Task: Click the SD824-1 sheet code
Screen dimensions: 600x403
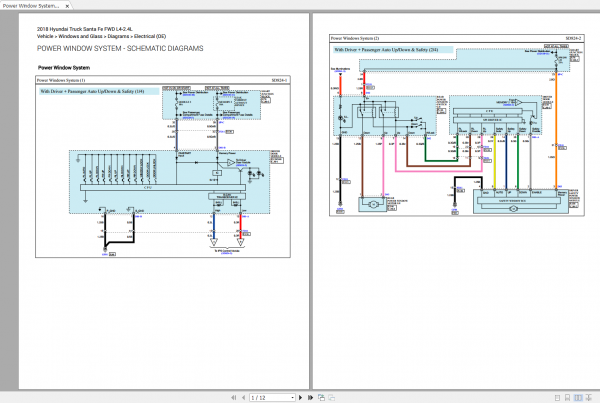Action: 279,80
